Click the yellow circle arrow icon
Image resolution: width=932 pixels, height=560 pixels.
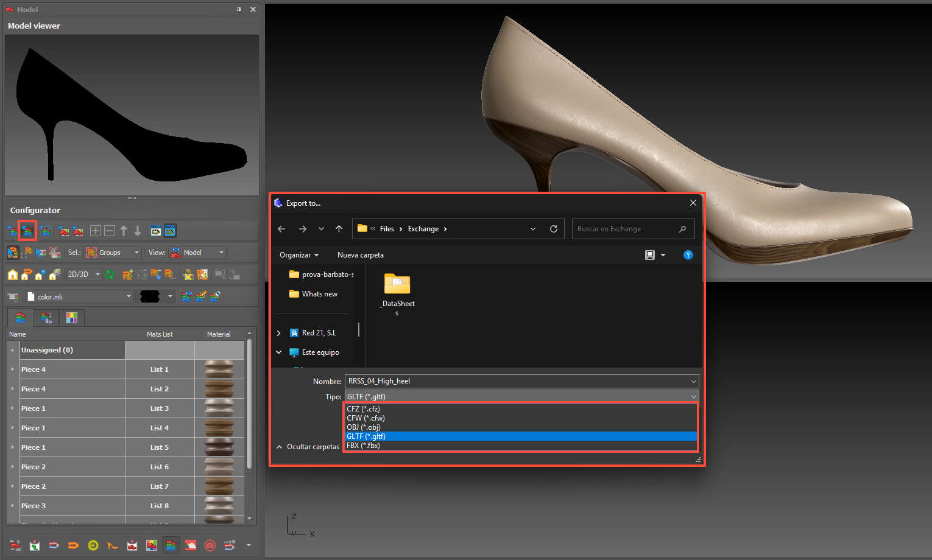pos(93,545)
